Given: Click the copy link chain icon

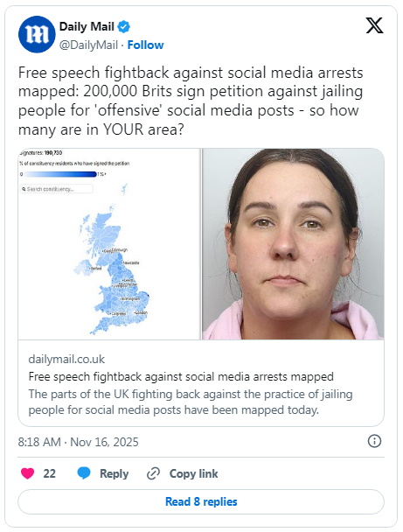Looking at the screenshot, I should coord(153,473).
